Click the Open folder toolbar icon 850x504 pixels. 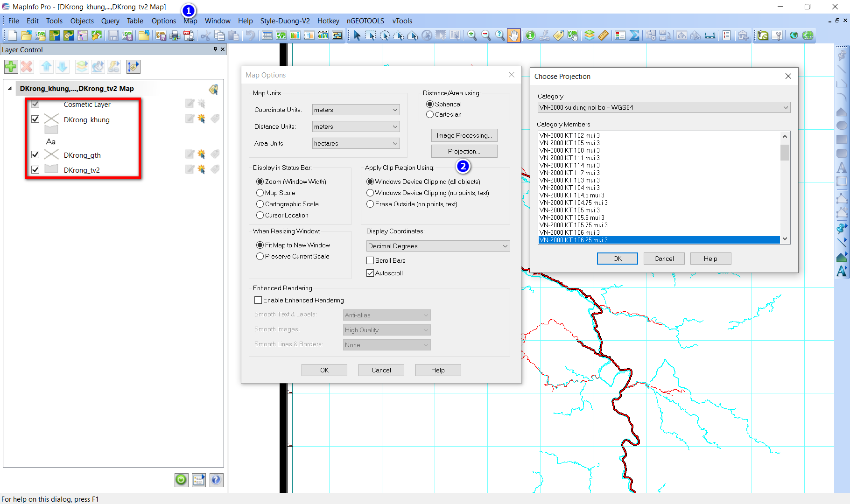(x=27, y=35)
